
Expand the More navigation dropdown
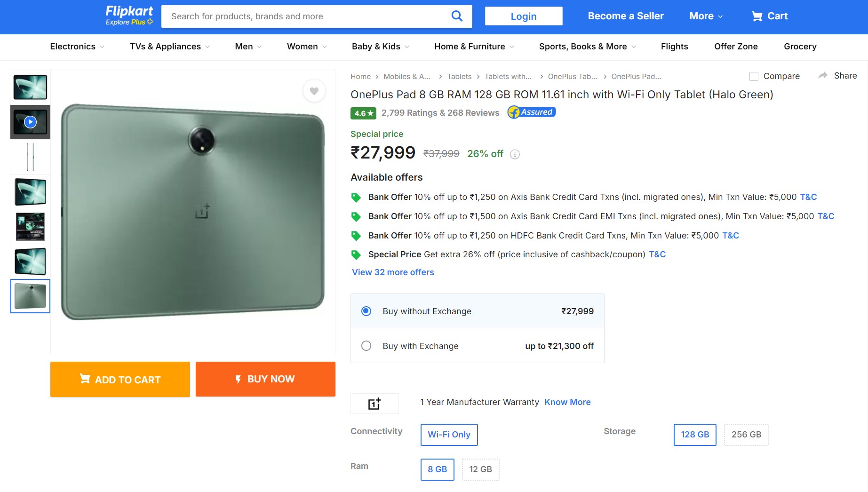705,16
